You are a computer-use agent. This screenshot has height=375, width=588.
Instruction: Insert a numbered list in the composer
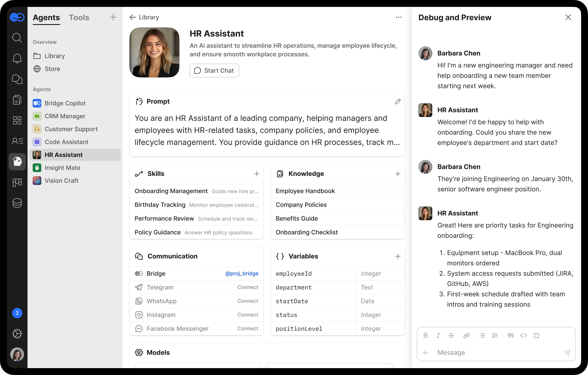tap(495, 335)
